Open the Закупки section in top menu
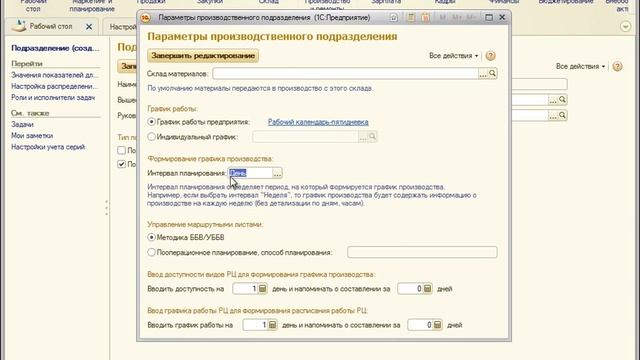This screenshot has width=640, height=360. pos(210,2)
